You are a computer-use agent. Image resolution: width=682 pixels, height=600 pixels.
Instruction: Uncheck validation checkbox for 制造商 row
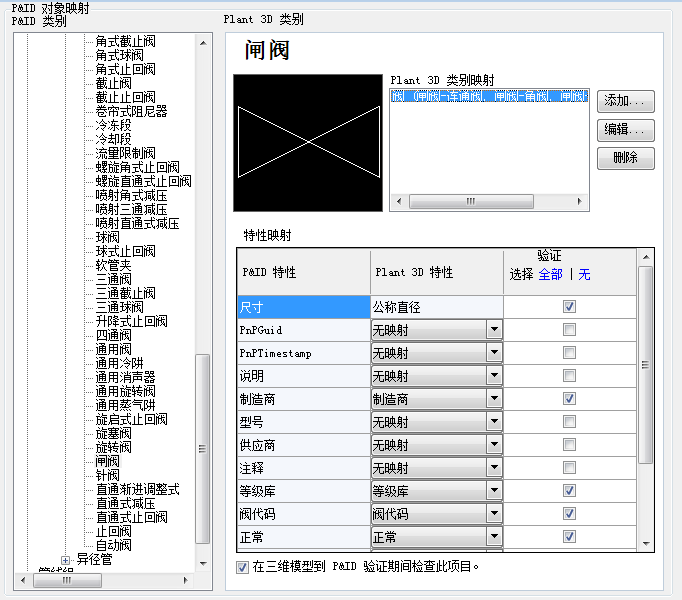[569, 399]
